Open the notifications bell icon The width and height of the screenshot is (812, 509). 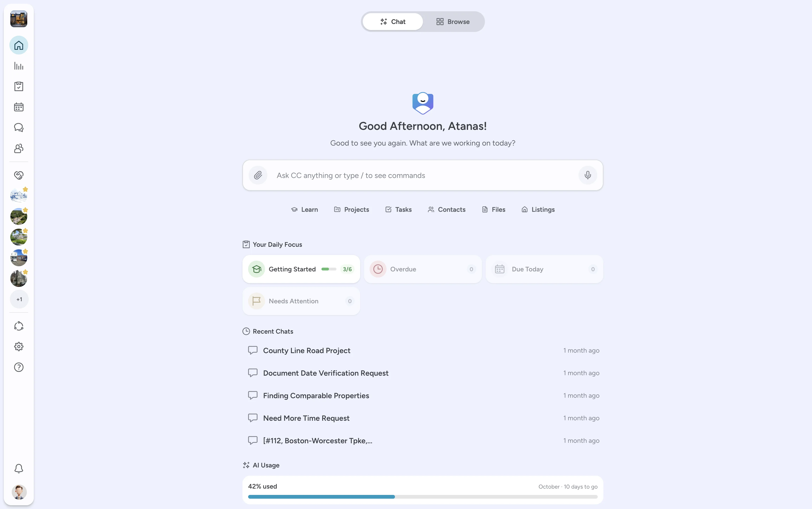tap(19, 469)
